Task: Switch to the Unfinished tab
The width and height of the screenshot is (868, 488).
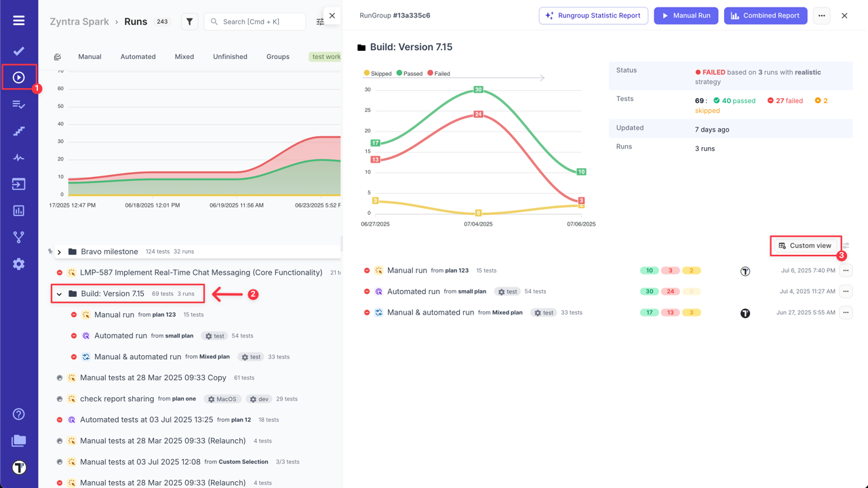Action: click(x=230, y=56)
